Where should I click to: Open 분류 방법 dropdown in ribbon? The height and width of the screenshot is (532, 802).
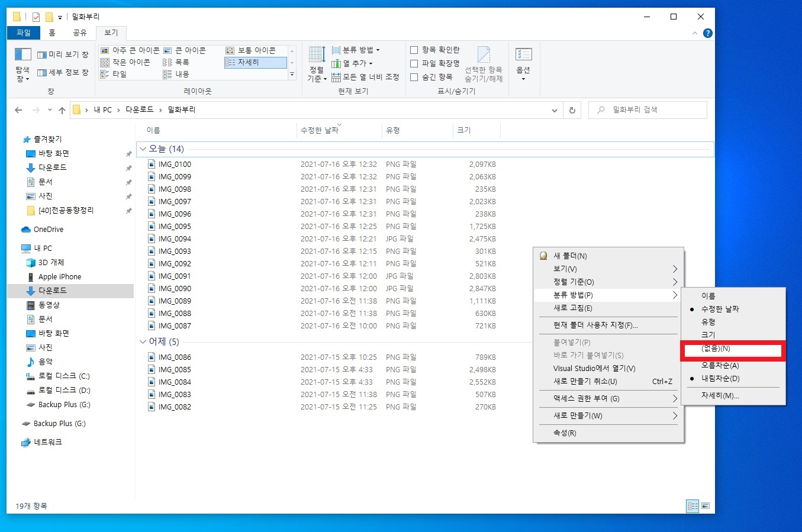tap(356, 50)
